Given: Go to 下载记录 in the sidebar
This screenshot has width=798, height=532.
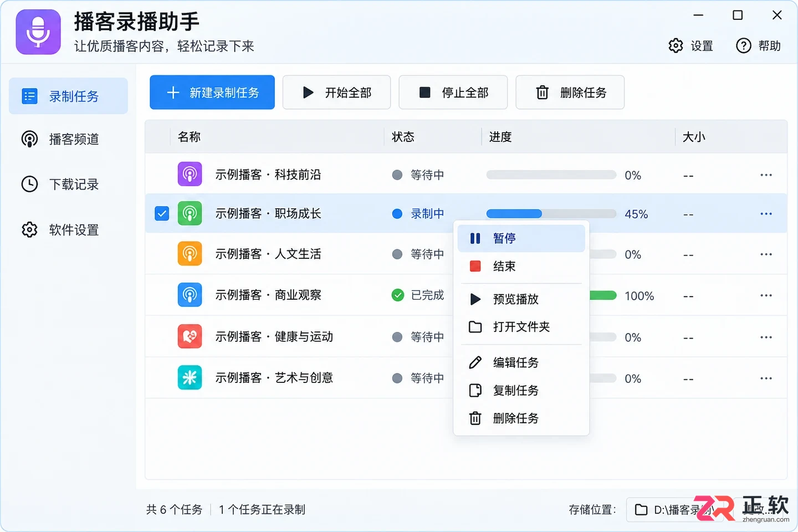Looking at the screenshot, I should pos(68,184).
